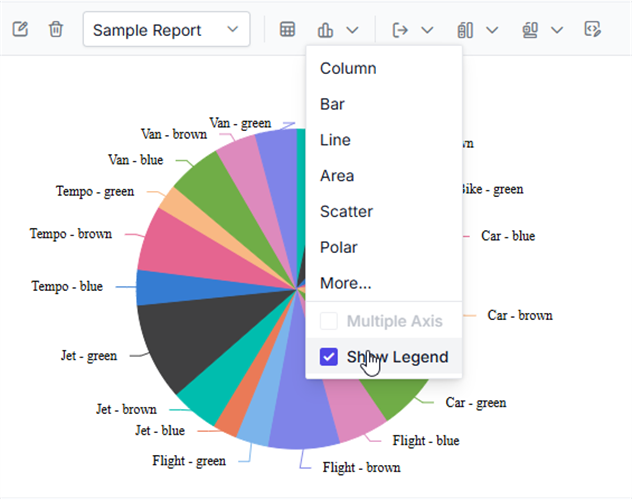Click the Jet - blue label

coord(160,431)
